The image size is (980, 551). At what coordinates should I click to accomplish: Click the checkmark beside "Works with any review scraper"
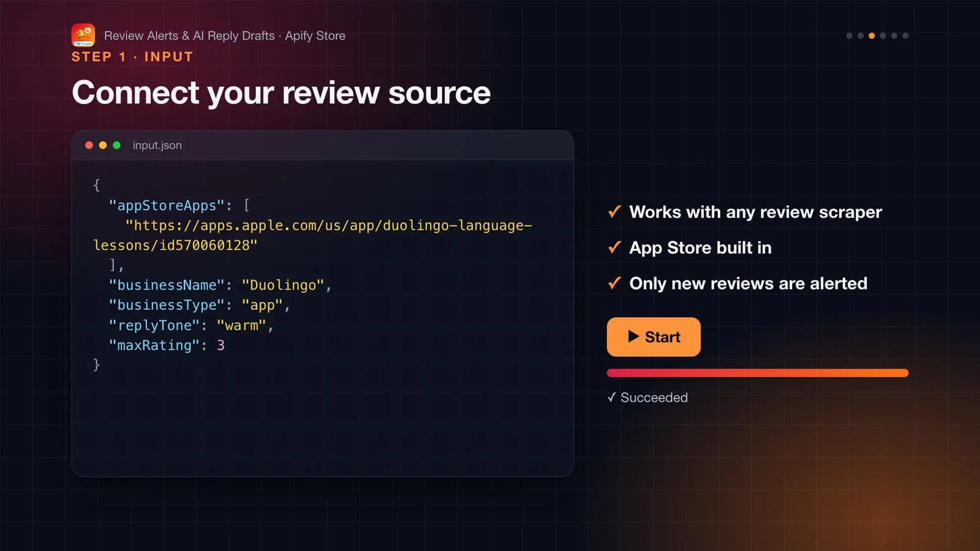coord(614,212)
